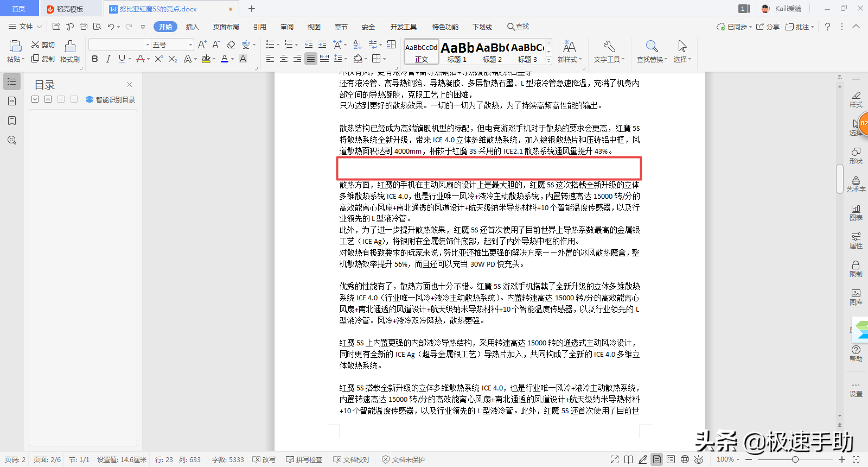The width and height of the screenshot is (868, 467).
Task: Click the 分享 share button
Action: [x=768, y=27]
